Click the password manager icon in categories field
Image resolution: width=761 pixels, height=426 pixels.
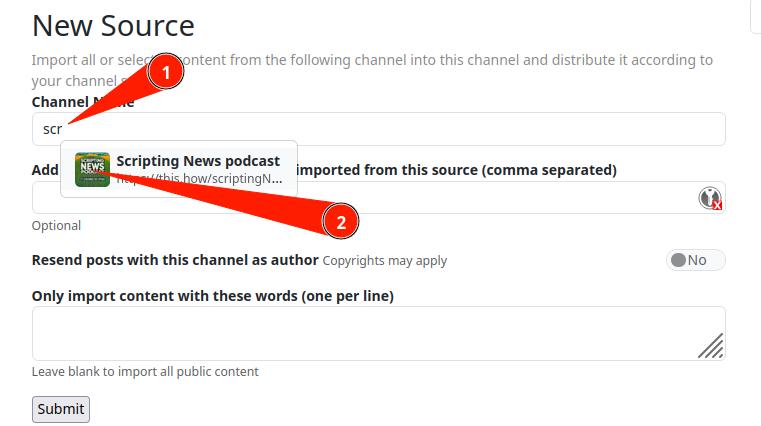[710, 198]
